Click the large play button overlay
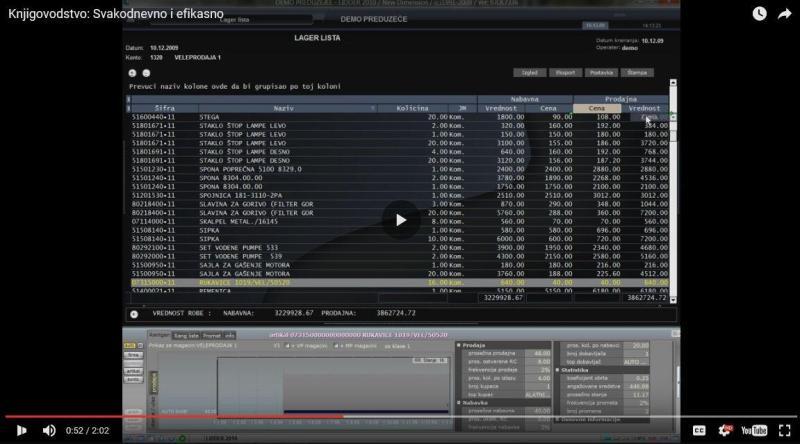The image size is (800, 444). coord(401,220)
